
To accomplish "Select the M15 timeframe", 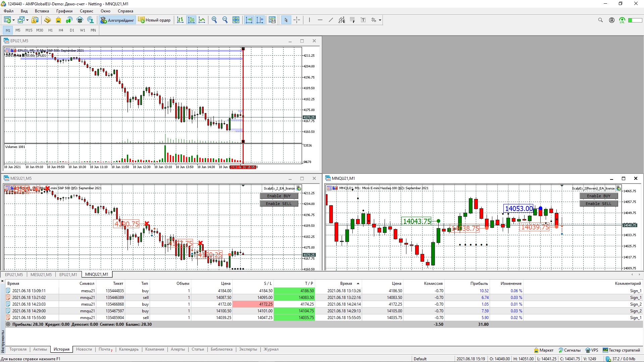I will 29,30.
